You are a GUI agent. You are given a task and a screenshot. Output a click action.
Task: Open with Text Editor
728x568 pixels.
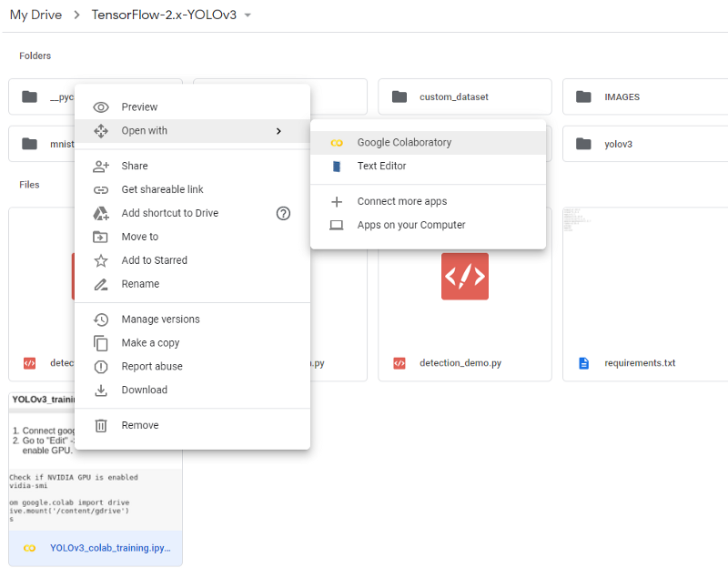428,167
